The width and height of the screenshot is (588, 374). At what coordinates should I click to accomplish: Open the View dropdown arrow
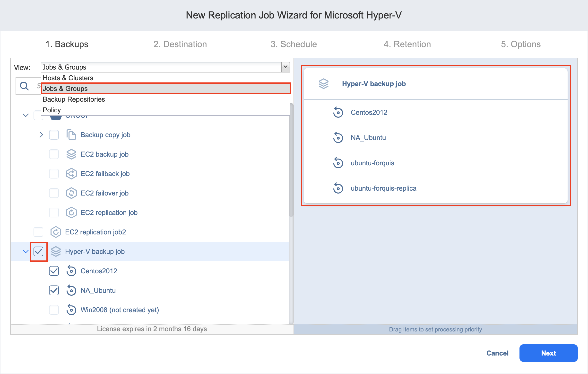(285, 67)
